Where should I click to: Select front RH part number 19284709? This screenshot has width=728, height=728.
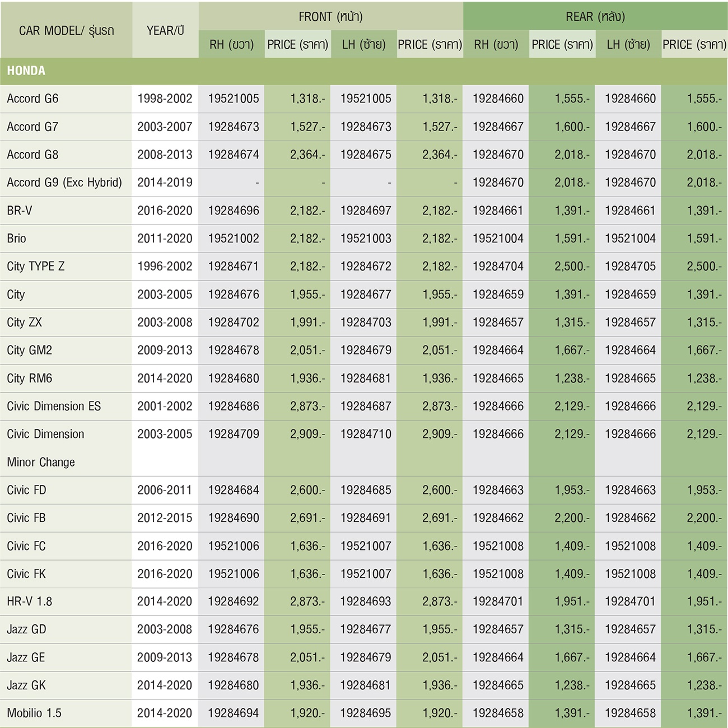[x=234, y=434]
